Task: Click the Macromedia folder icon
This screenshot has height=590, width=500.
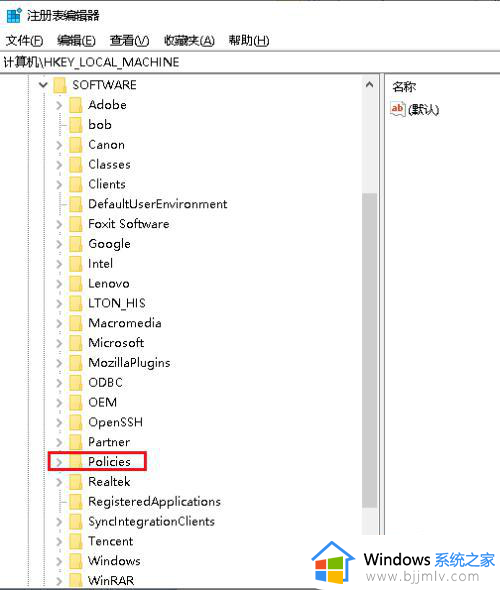Action: pos(76,323)
